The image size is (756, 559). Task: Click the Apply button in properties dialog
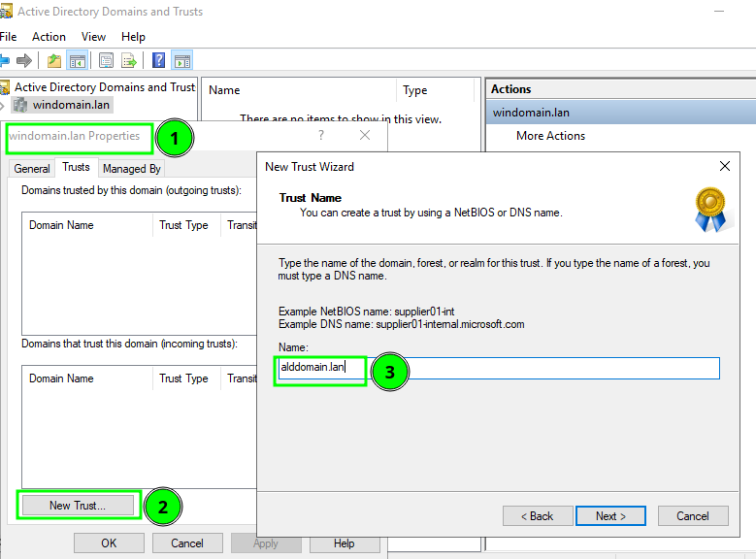266,543
